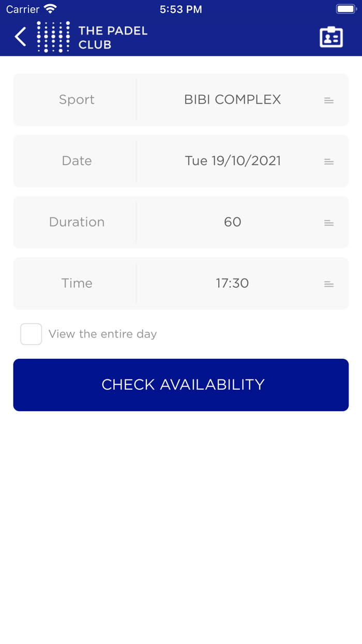Tap The Padel Club dotted logo
The image size is (362, 644).
pyautogui.click(x=53, y=37)
